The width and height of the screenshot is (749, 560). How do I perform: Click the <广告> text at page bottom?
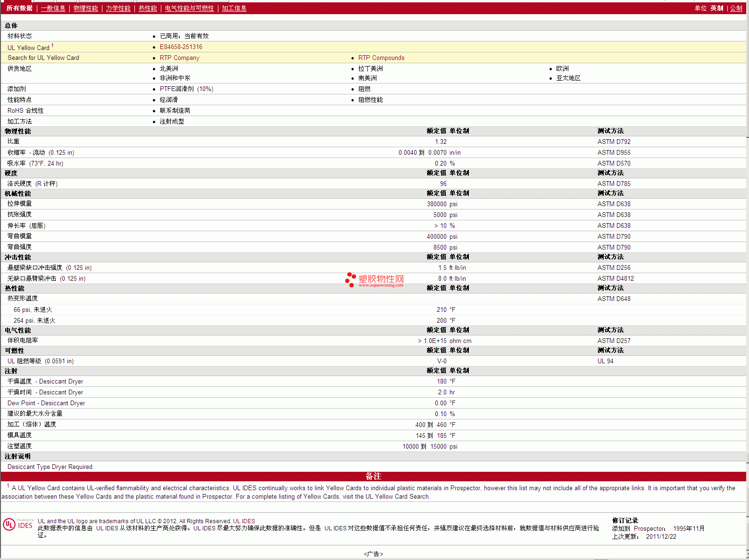click(x=374, y=554)
